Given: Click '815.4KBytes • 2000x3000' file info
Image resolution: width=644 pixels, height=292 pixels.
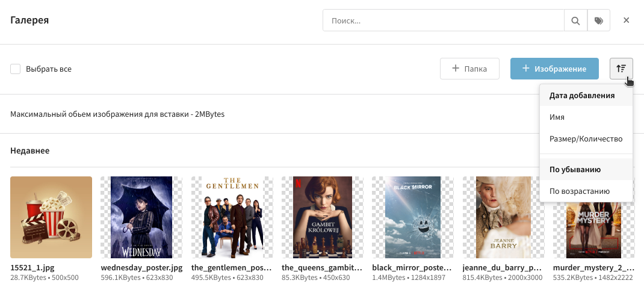Looking at the screenshot, I should [x=503, y=278].
